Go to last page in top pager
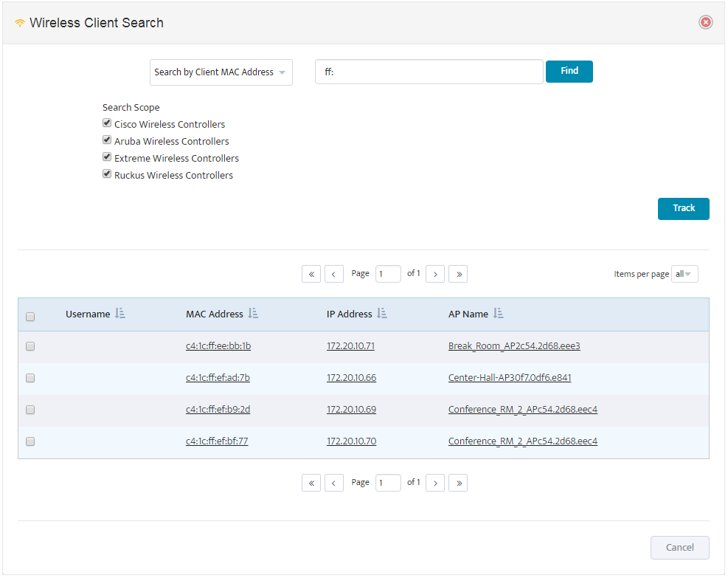 tap(458, 274)
